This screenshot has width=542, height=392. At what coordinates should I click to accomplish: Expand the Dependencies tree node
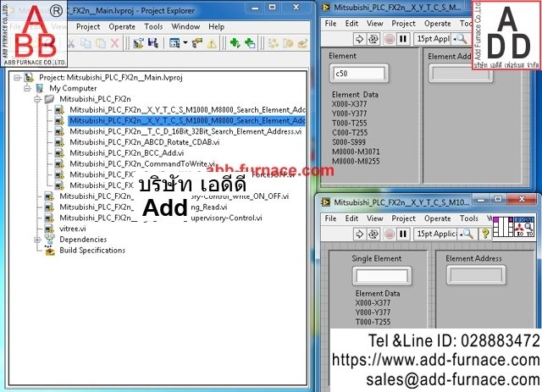click(x=38, y=240)
